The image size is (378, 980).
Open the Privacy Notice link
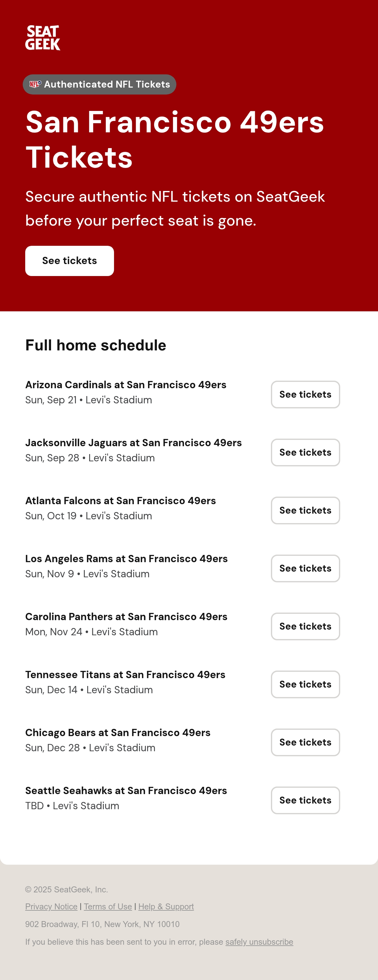[x=51, y=907]
